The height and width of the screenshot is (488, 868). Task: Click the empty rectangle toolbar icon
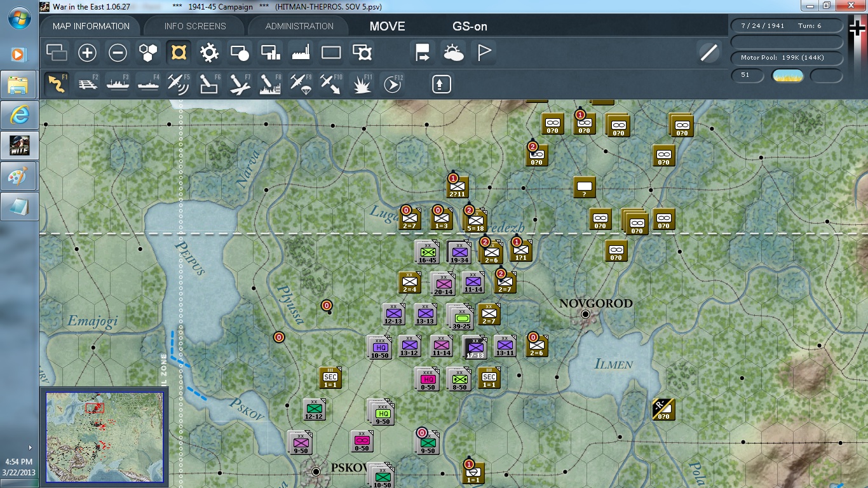(331, 53)
